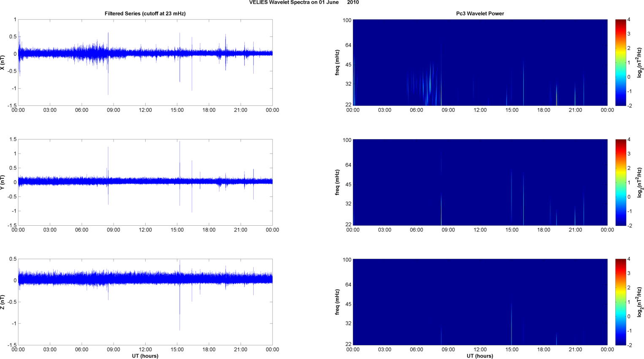Select the Filtered Series (cutoff at 23 mHz) title

(x=145, y=13)
